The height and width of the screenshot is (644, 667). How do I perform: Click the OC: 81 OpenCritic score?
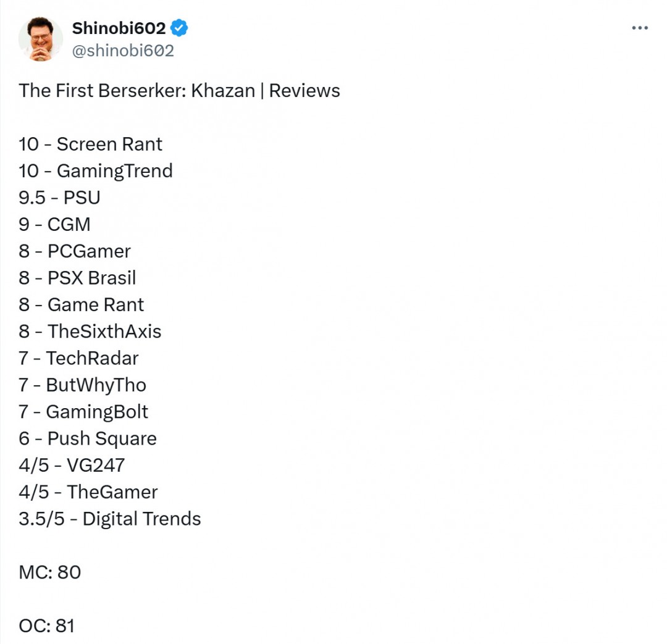coord(46,626)
